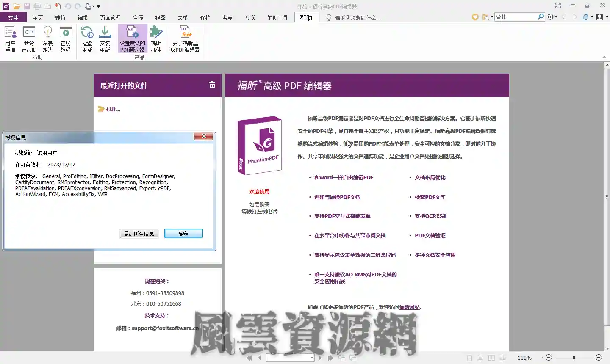This screenshot has height=364, width=610.
Task: Open About Foxit PDF Editor (关于福昕高级PDF编辑器)
Action: coord(185,39)
